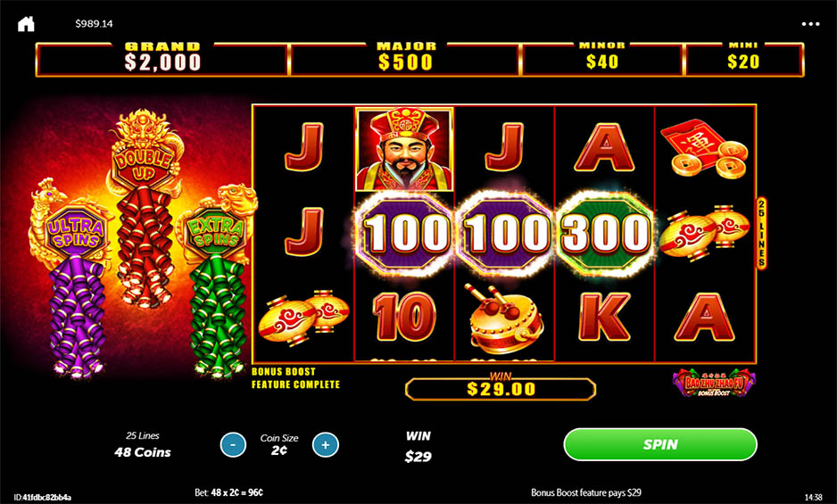This screenshot has height=504, width=837.
Task: Click the $989.14 balance display
Action: (94, 23)
